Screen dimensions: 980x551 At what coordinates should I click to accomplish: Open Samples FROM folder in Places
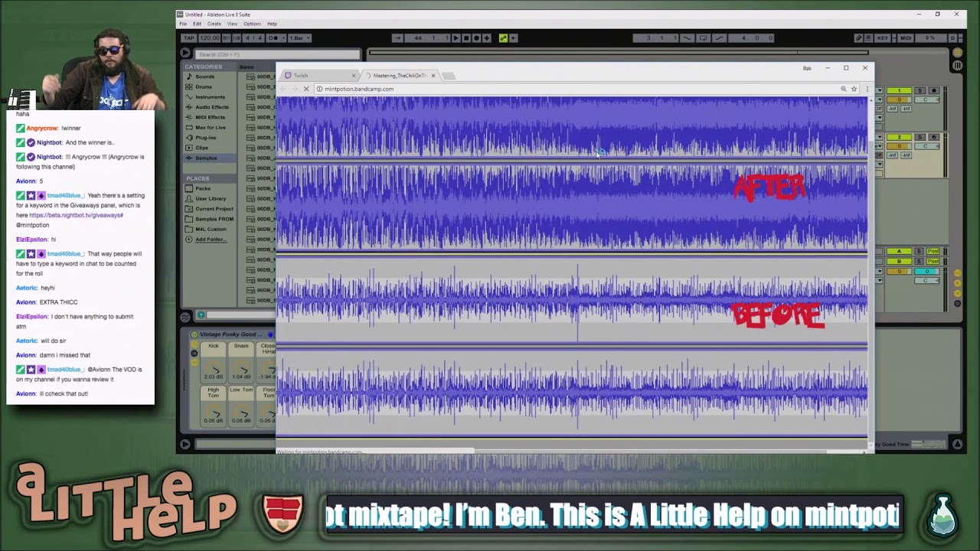point(214,219)
